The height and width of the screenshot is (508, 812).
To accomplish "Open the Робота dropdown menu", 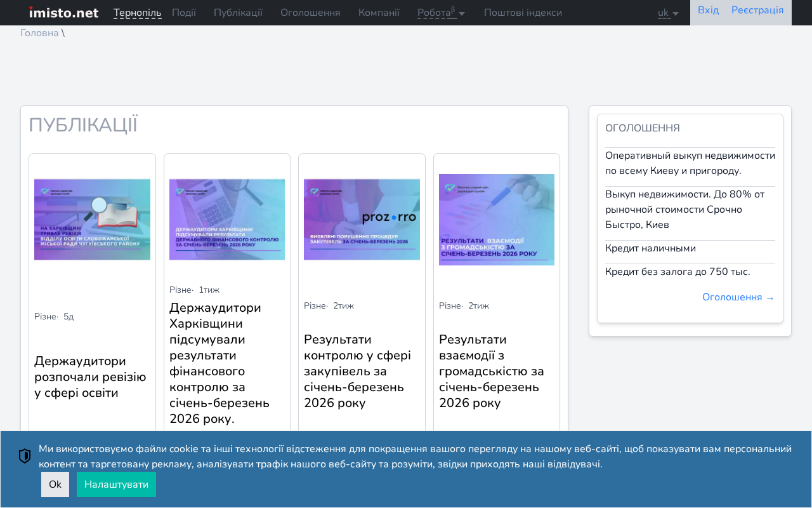I will [x=441, y=13].
